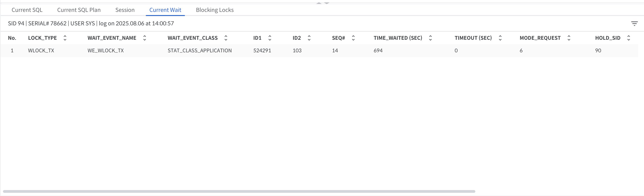Select the WLOCK_TX wait row
Screen dimensions: 644x196
tap(200, 51)
